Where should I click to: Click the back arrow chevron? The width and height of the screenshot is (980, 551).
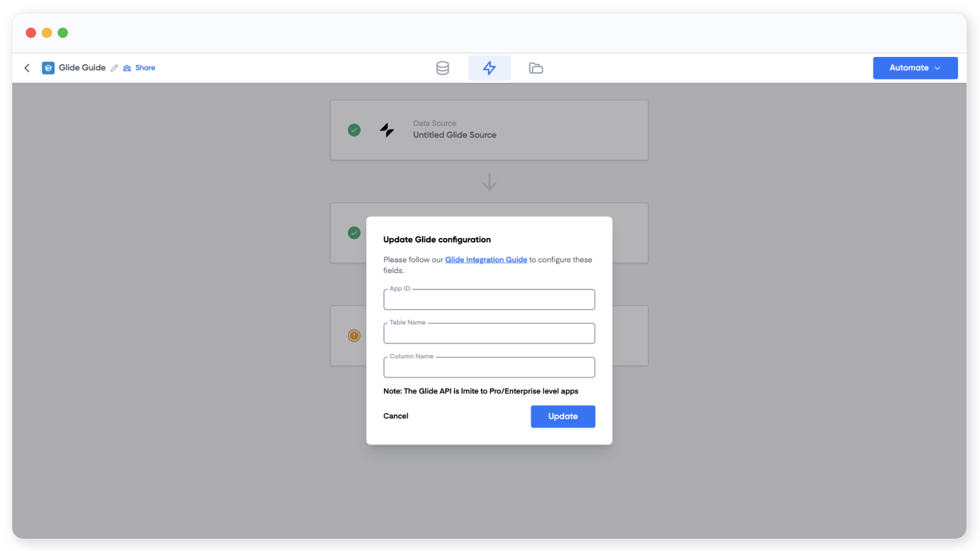pos(27,68)
